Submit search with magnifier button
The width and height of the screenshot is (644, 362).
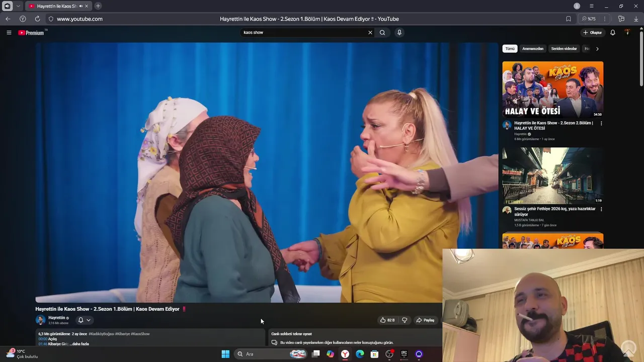pyautogui.click(x=382, y=33)
